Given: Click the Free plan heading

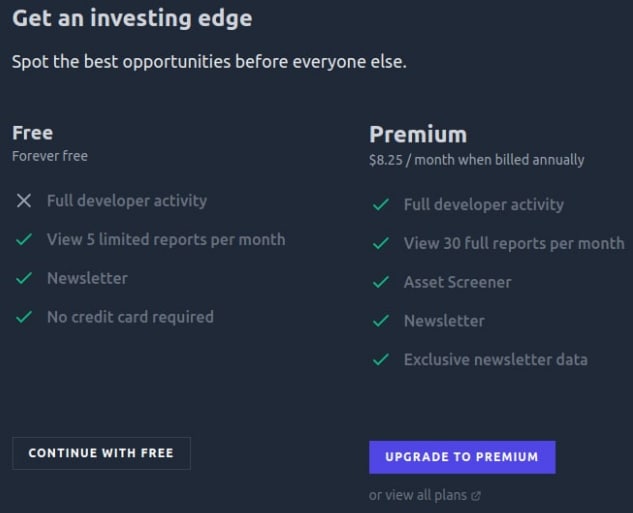Looking at the screenshot, I should (x=32, y=133).
